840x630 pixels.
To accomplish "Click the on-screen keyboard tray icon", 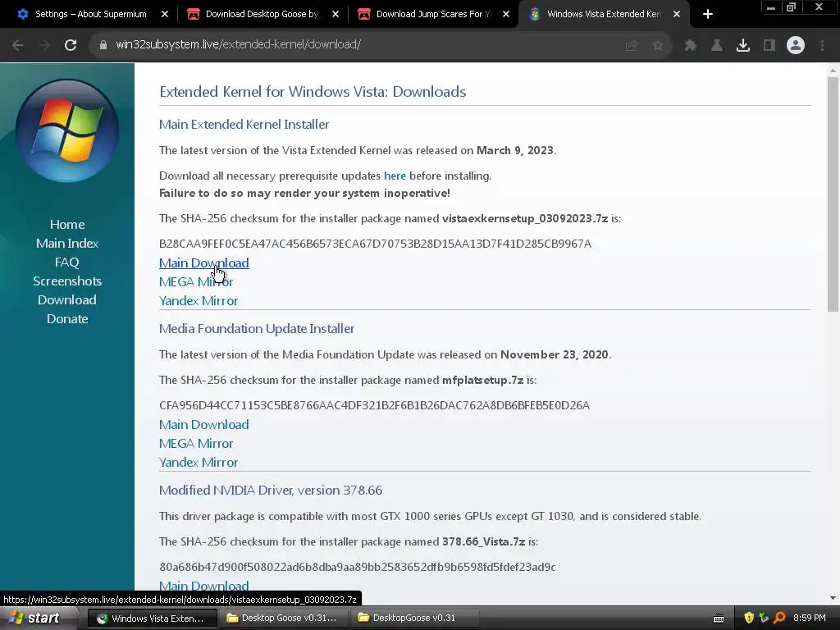I will [719, 619].
